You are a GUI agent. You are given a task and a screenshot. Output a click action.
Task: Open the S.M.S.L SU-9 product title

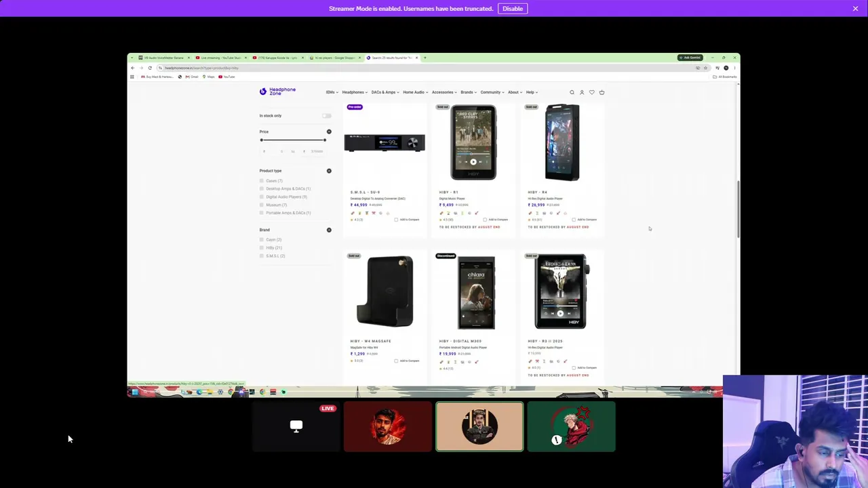pos(365,192)
